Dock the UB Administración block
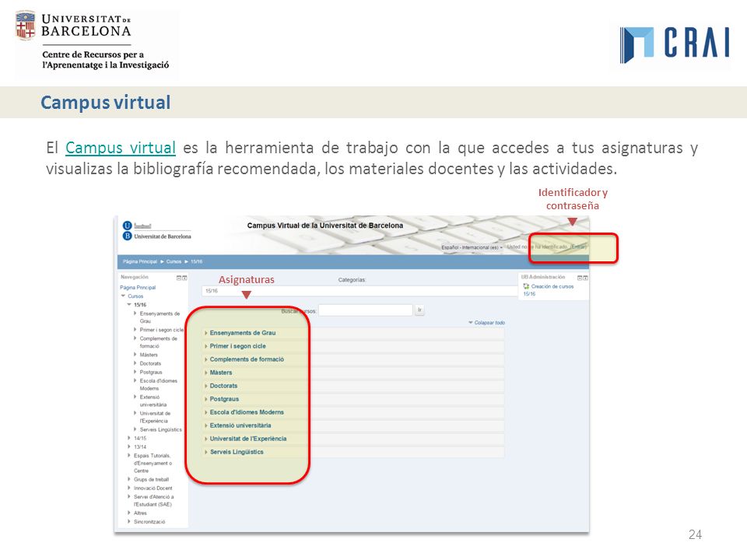 (585, 278)
